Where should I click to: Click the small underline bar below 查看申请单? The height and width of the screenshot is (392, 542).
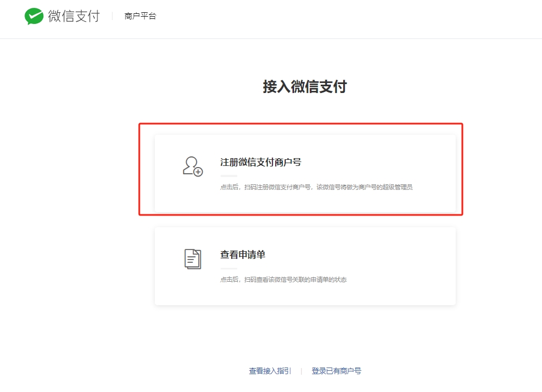coord(228,268)
